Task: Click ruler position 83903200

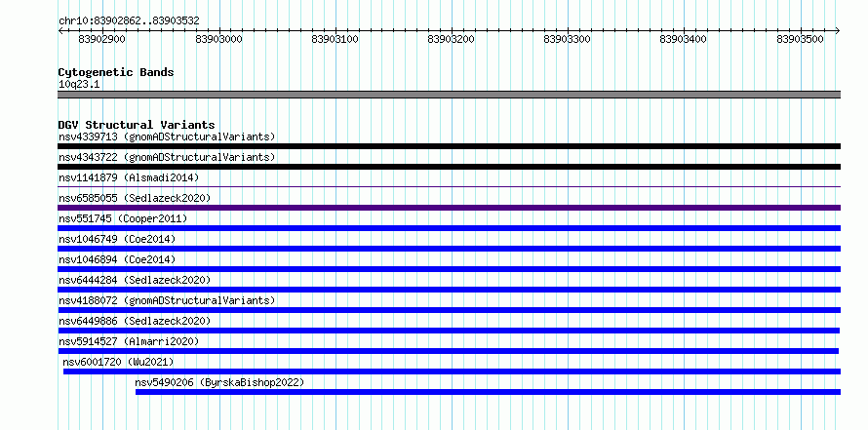Action: 452,39
